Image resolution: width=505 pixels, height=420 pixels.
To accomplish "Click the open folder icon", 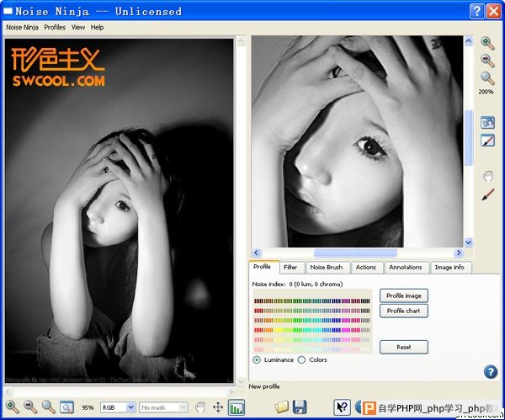I will coord(281,407).
